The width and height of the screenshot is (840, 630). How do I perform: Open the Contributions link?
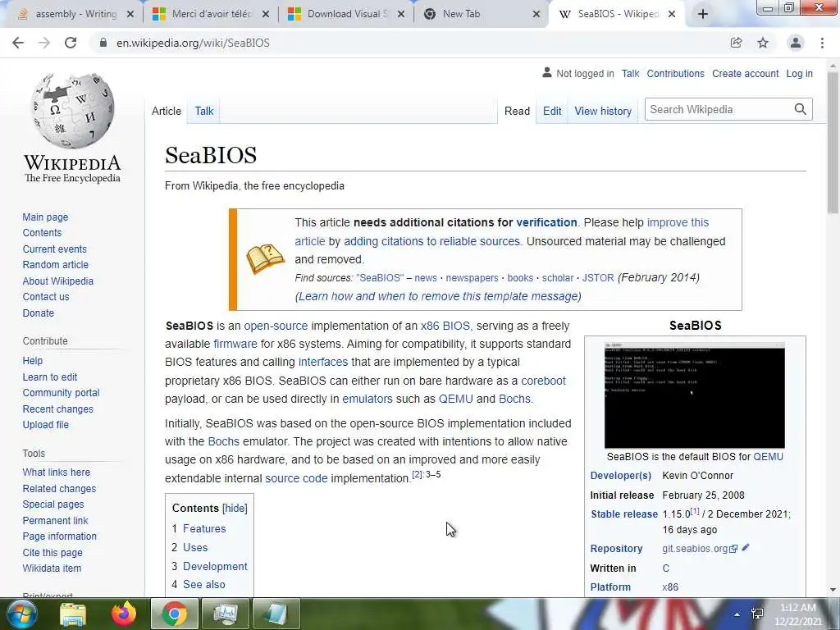tap(675, 73)
